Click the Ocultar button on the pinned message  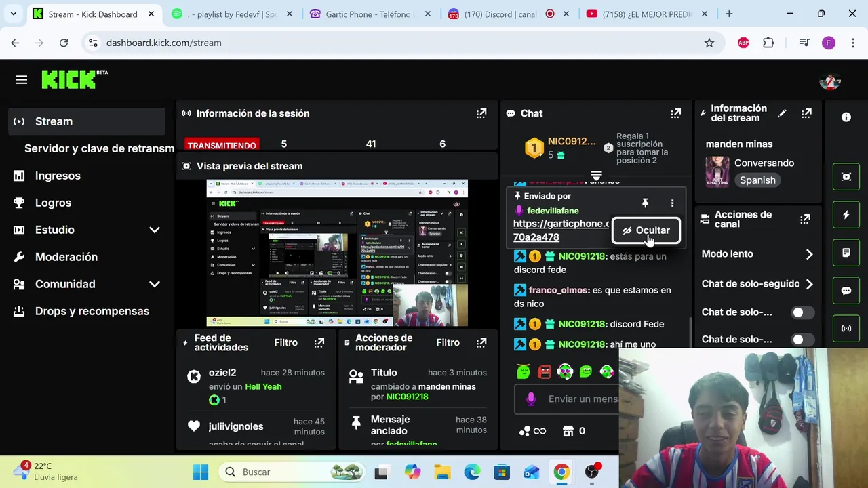pyautogui.click(x=646, y=230)
